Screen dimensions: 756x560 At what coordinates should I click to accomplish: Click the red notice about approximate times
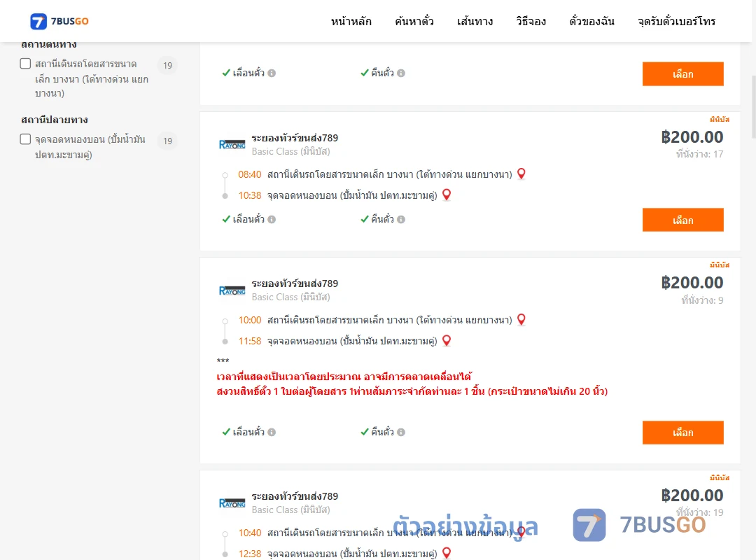[x=344, y=376]
